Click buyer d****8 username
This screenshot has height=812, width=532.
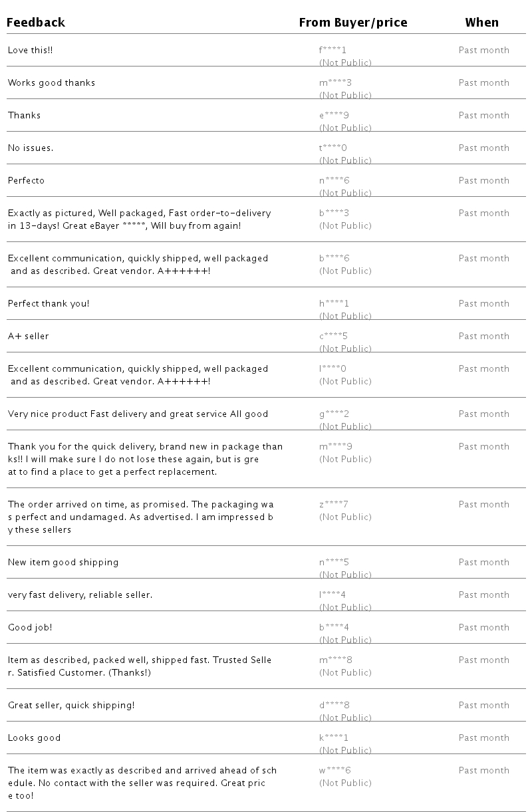click(x=334, y=705)
